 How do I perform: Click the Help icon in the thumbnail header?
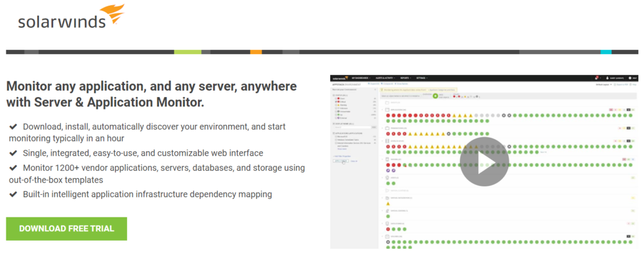[630, 78]
